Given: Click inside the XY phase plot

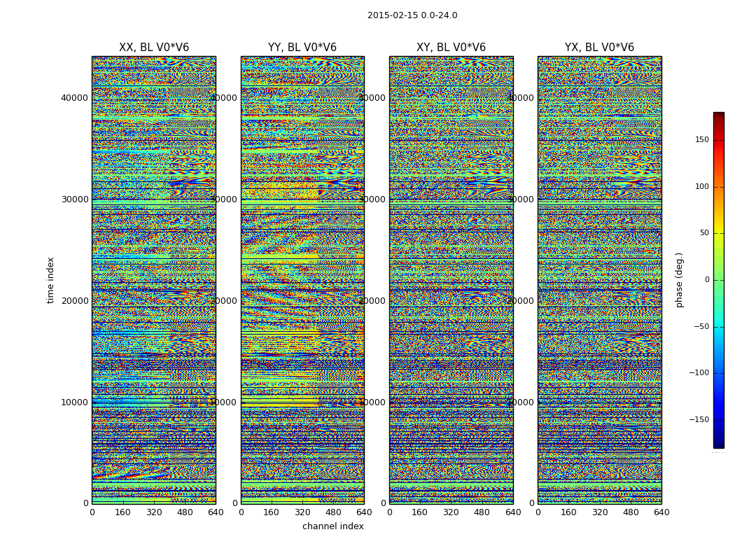Looking at the screenshot, I should click(451, 280).
